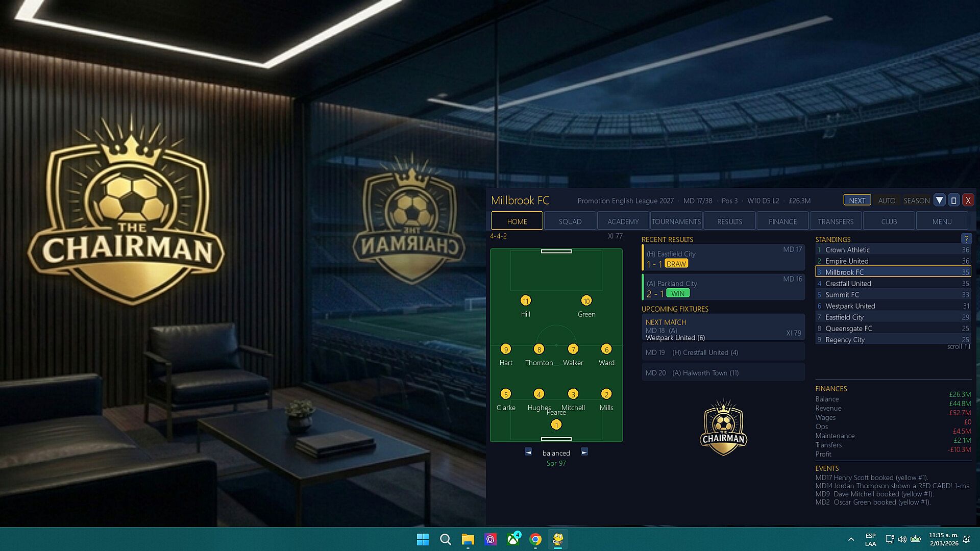980x551 pixels.
Task: Switch to the SQUAD tab
Action: coord(570,221)
